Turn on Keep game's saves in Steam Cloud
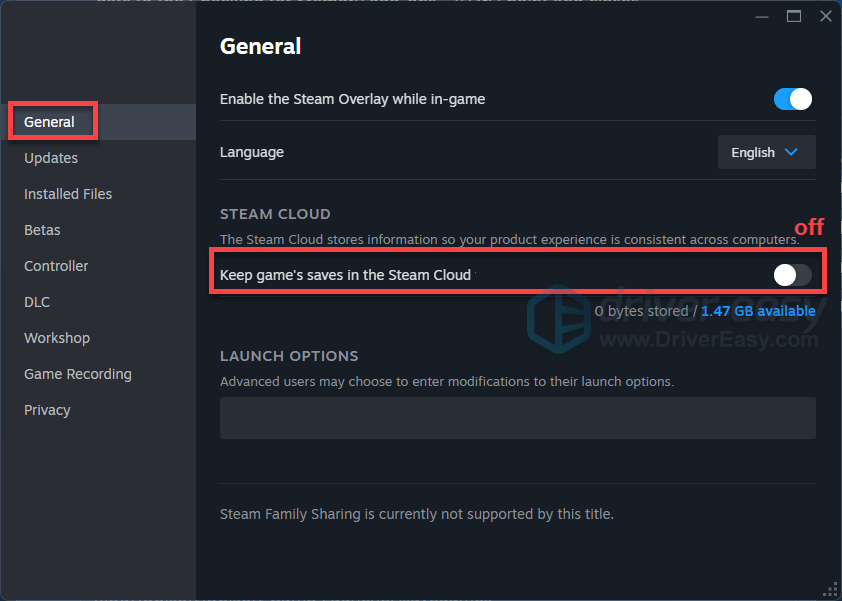 pos(793,275)
